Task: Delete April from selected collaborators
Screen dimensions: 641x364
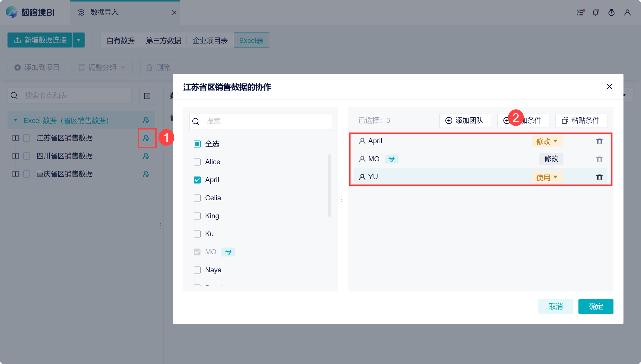Action: [599, 141]
